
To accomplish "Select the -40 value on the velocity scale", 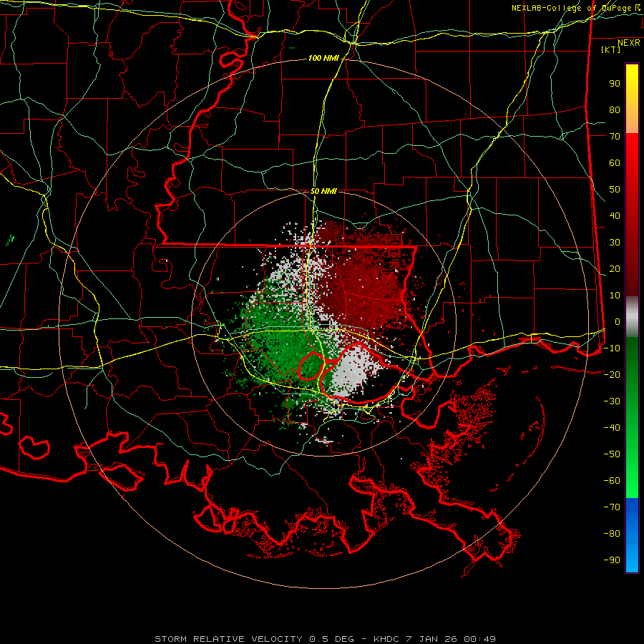I will tap(612, 428).
